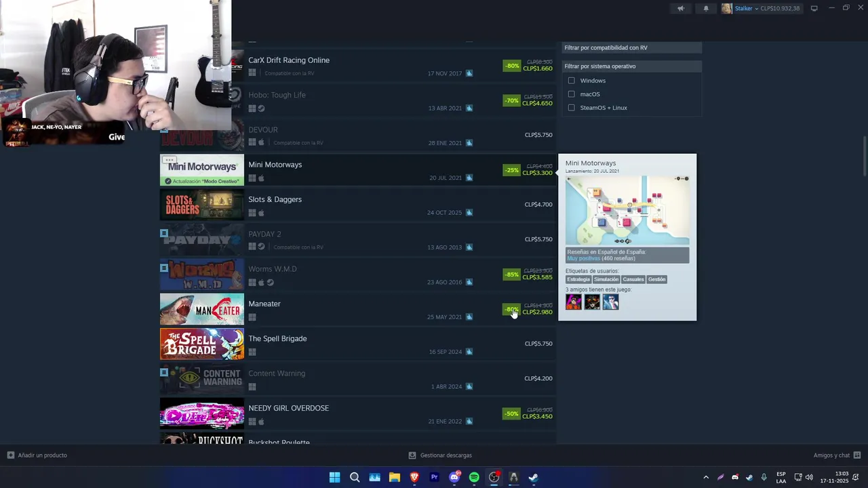
Task: Click wishlist icon on Worms W.M.D row
Action: click(x=469, y=282)
